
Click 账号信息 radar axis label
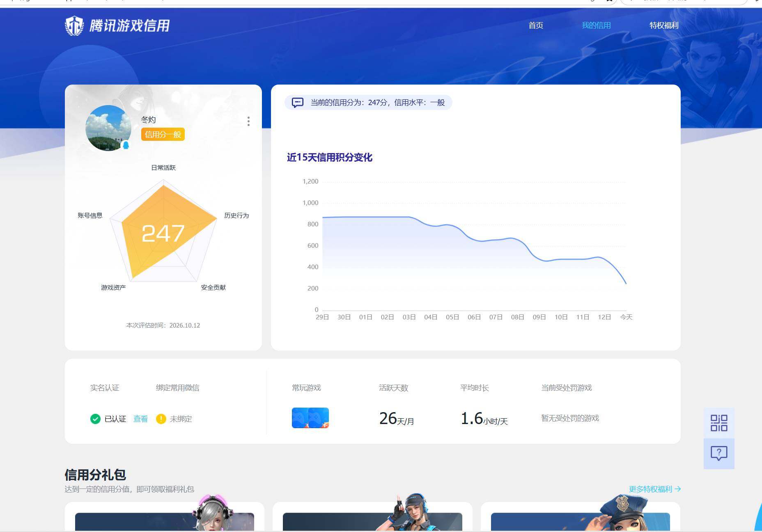(90, 216)
